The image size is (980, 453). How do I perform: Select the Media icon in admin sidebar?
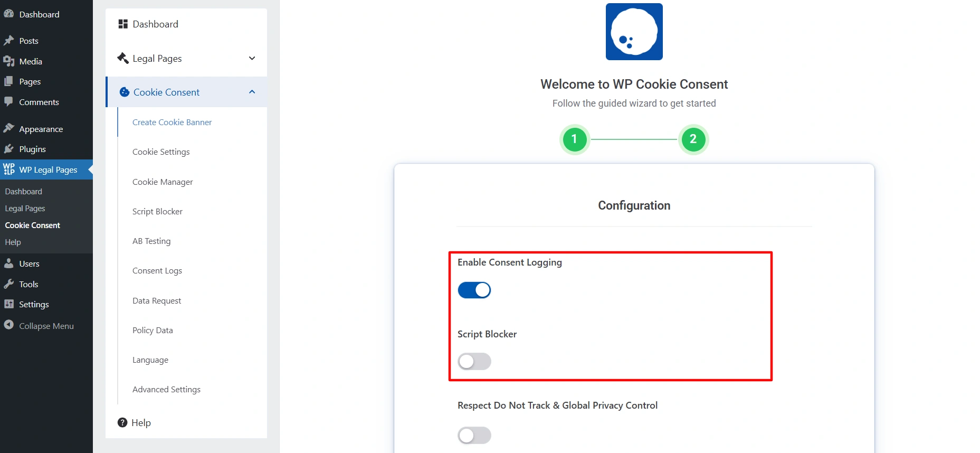click(x=9, y=61)
